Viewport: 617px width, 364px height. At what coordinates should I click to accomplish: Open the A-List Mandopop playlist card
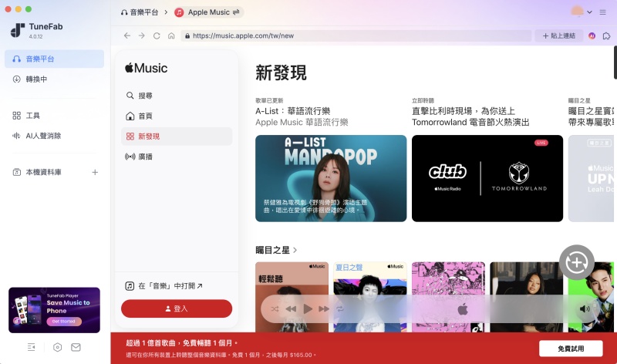tap(331, 178)
